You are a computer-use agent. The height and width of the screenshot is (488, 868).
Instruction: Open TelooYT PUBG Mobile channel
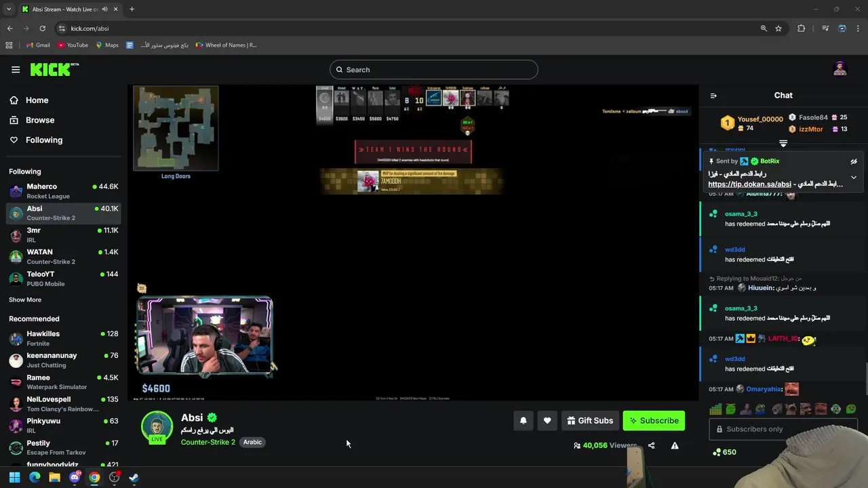coord(64,279)
